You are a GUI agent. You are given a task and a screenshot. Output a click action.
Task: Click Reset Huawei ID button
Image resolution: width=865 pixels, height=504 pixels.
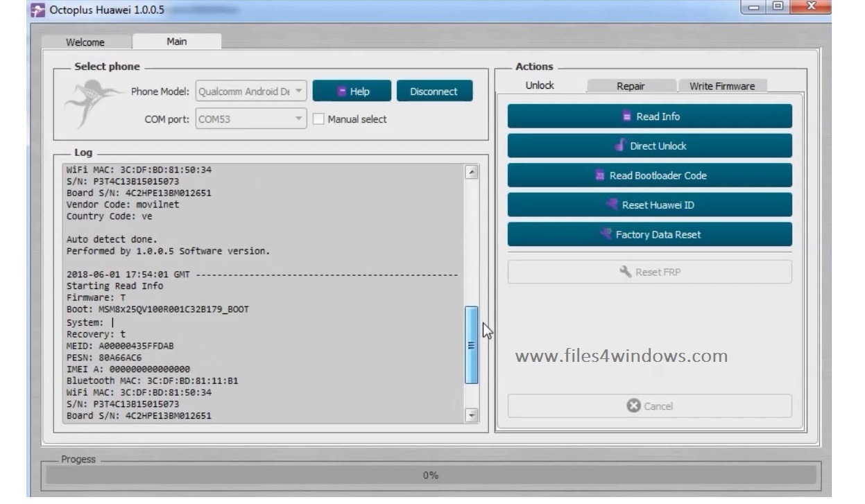coord(650,205)
